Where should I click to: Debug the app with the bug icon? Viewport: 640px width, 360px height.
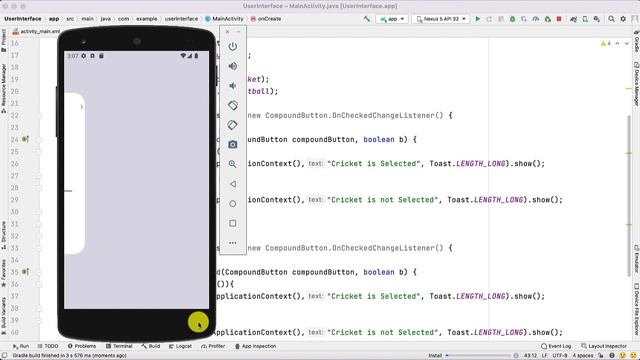pos(512,19)
